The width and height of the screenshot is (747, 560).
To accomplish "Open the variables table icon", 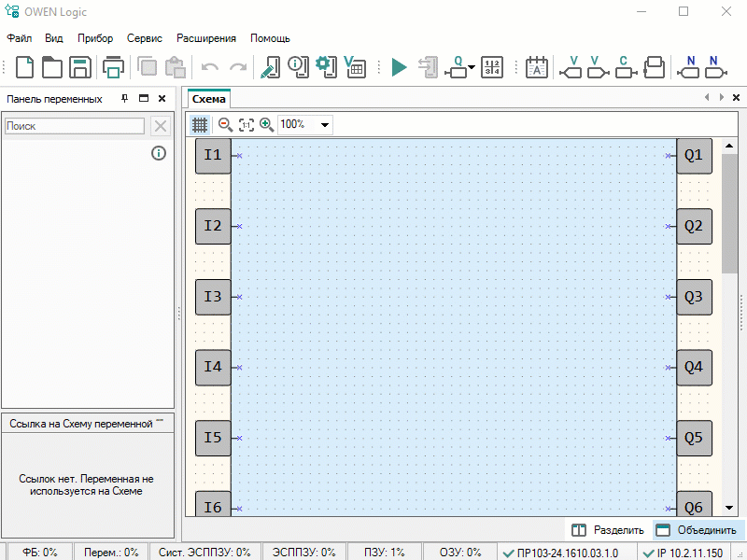I will tap(355, 67).
